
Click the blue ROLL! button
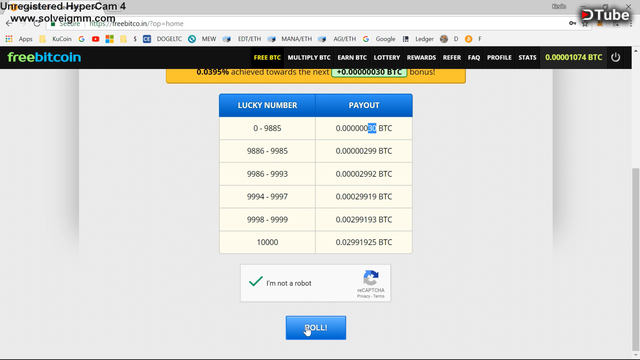(316, 327)
